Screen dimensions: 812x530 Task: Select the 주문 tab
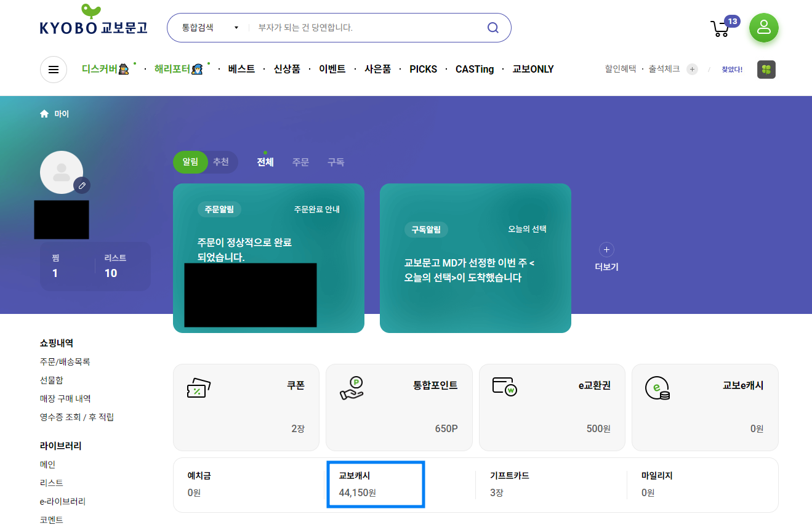coord(300,163)
